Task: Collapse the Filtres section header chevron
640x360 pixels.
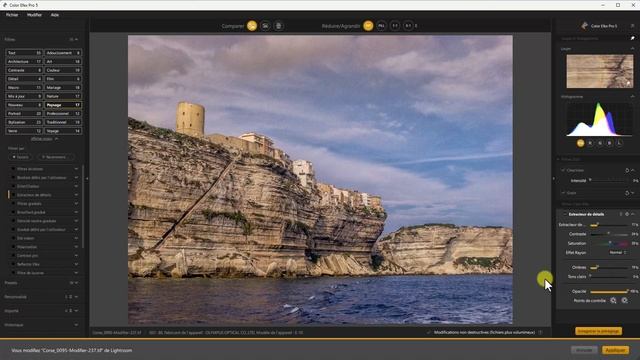Action: (76, 39)
